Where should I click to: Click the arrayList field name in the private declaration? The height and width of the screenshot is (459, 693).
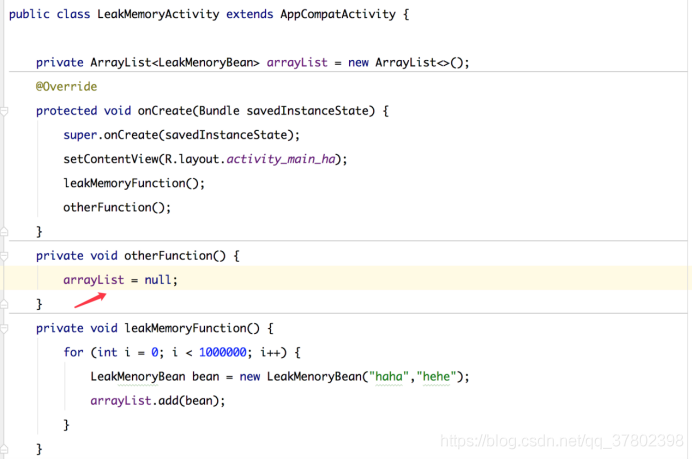pos(297,63)
